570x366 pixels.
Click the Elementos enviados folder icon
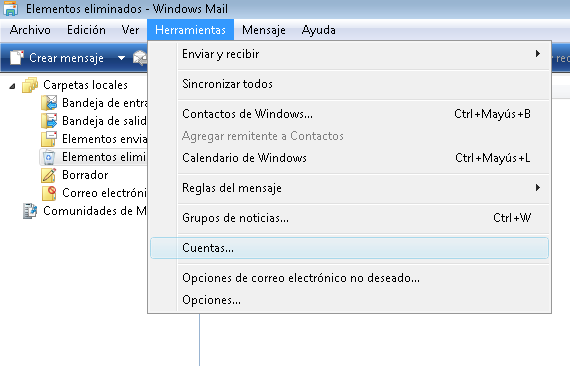pyautogui.click(x=49, y=139)
